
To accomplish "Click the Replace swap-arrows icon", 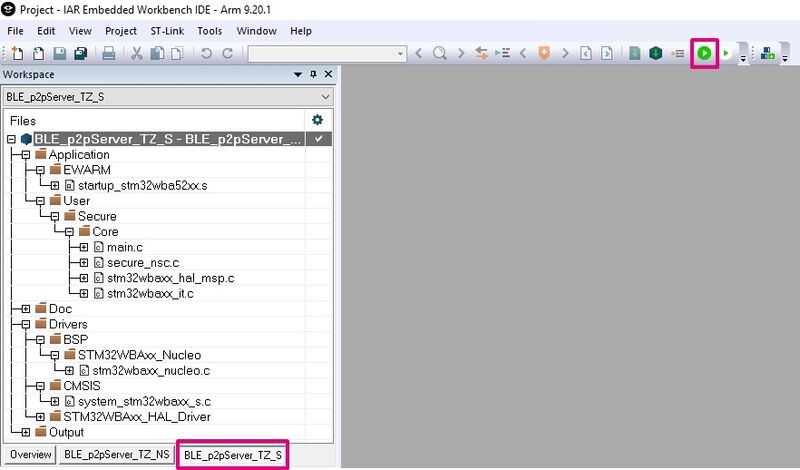I will 481,53.
